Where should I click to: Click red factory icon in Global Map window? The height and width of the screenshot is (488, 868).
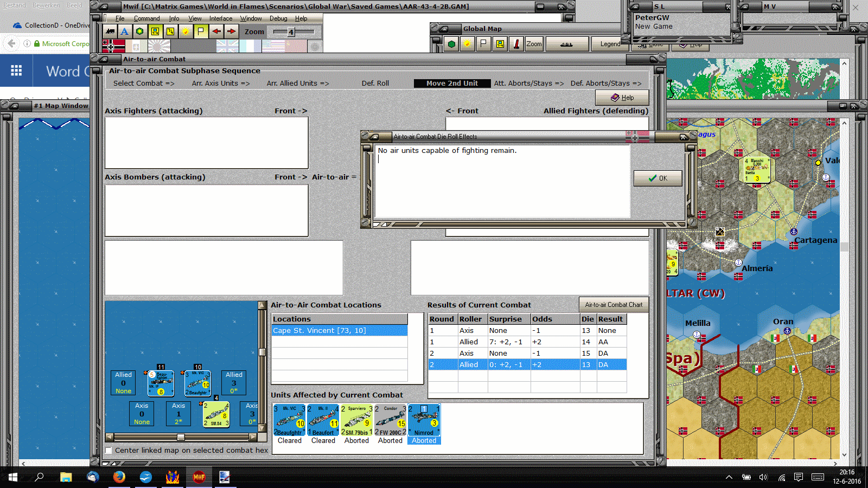coord(516,44)
